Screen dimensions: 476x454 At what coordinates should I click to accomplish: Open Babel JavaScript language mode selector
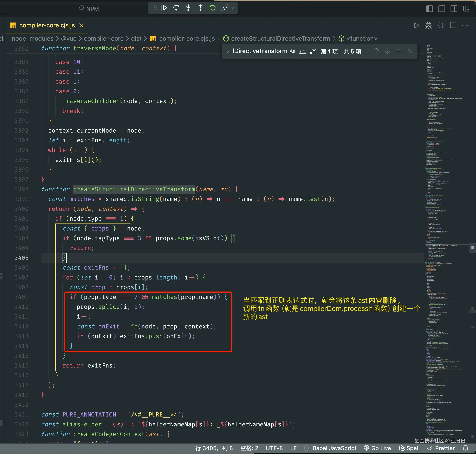[334, 448]
